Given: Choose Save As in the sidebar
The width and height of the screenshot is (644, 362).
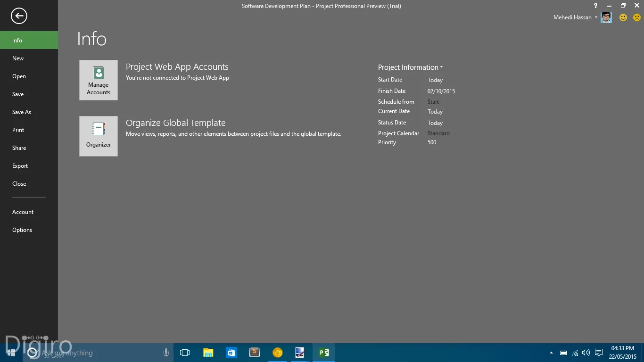Looking at the screenshot, I should [29, 112].
